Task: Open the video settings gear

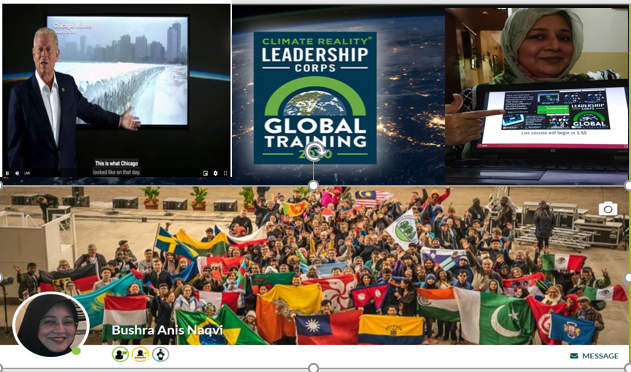Action: (215, 173)
